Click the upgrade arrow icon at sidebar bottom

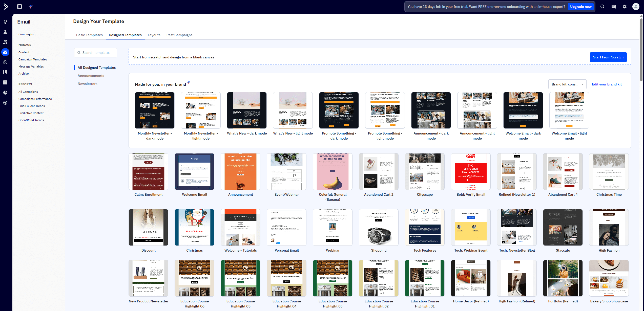[x=5, y=103]
